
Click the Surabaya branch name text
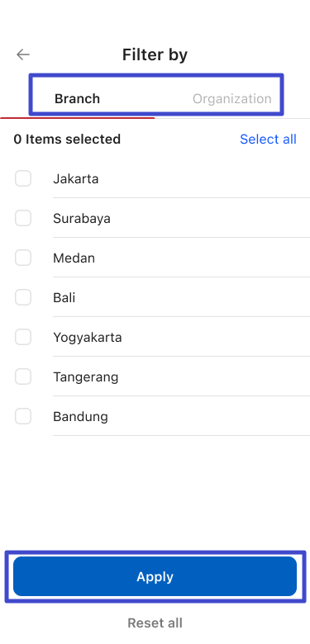(82, 219)
